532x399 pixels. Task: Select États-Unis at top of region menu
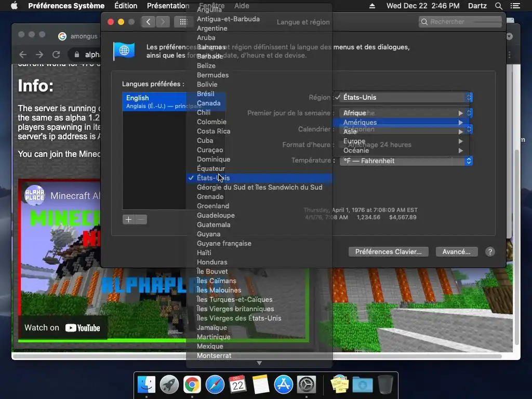[403, 97]
